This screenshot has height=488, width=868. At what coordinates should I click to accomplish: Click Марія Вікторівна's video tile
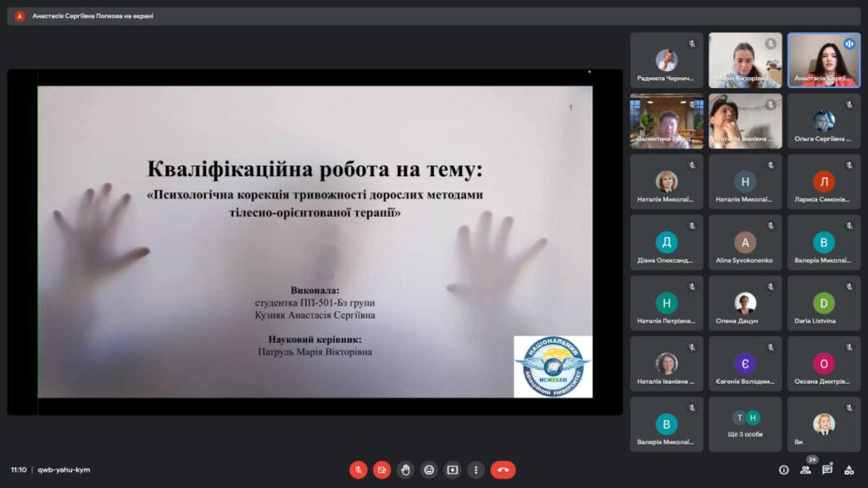click(x=745, y=60)
